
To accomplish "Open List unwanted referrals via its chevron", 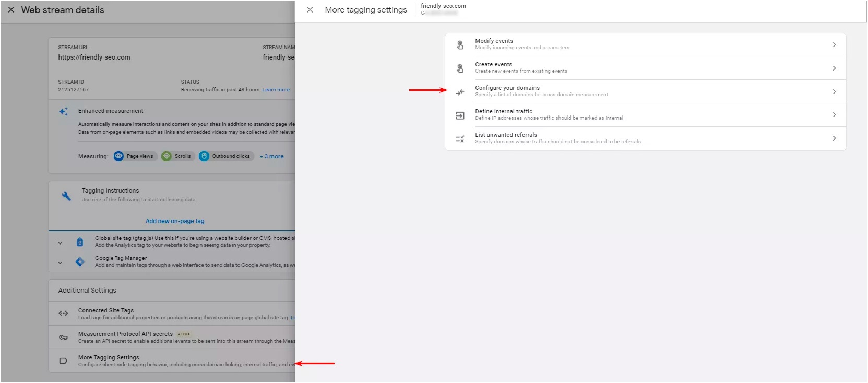I will [x=834, y=138].
